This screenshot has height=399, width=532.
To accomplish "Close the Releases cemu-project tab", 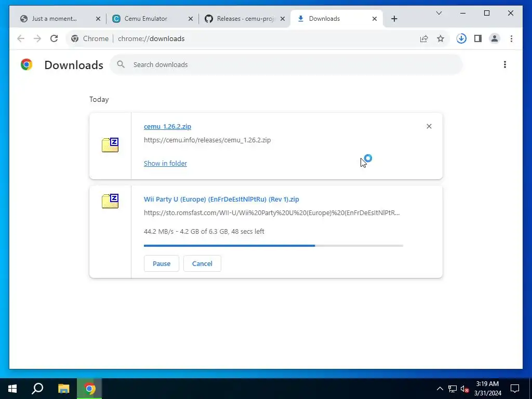I will 282,19.
